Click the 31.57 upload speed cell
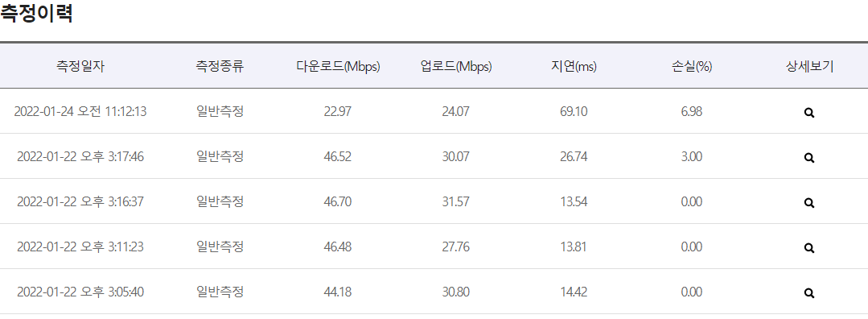Image resolution: width=868 pixels, height=319 pixels. click(455, 201)
